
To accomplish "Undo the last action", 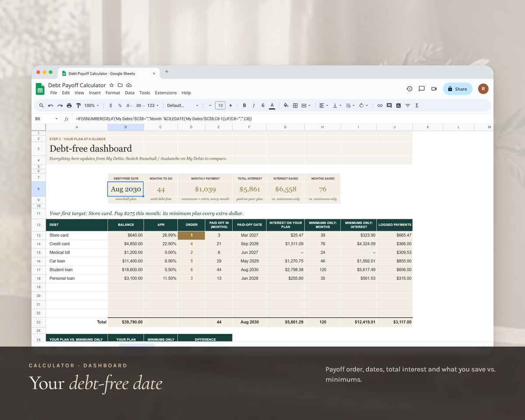I will pyautogui.click(x=51, y=105).
